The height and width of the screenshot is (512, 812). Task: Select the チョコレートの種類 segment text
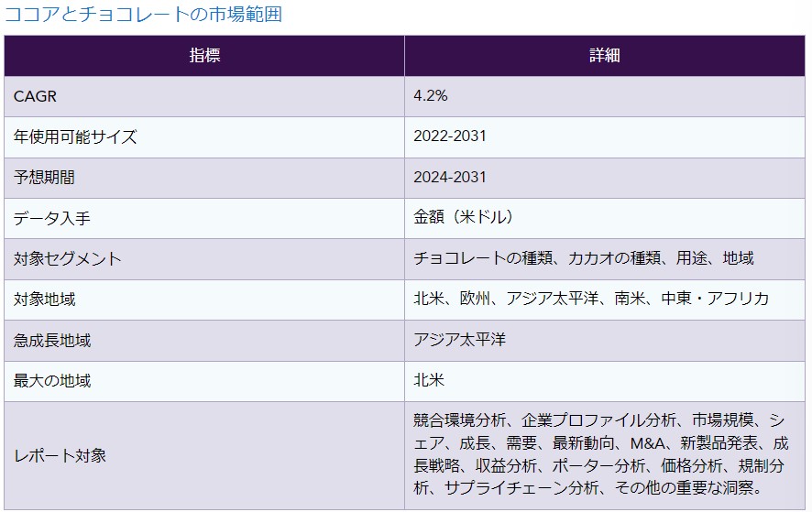[483, 257]
